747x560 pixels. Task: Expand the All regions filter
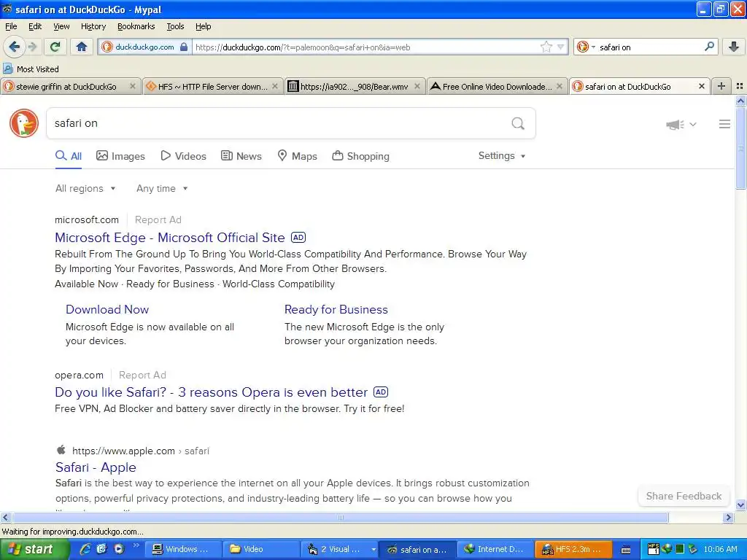coord(85,189)
